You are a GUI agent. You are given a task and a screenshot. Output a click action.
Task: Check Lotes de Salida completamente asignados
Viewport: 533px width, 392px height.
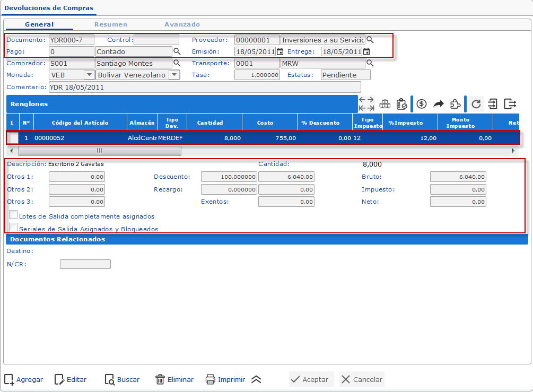coord(14,215)
